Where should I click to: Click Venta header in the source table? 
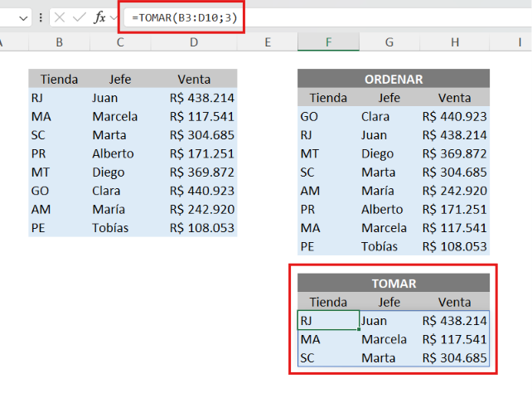[x=194, y=79]
